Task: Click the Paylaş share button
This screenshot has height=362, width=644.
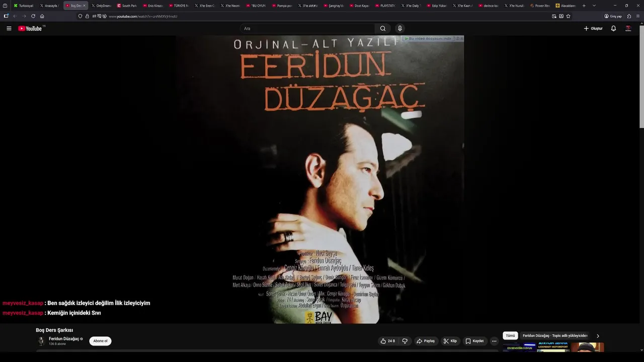Action: click(425, 341)
